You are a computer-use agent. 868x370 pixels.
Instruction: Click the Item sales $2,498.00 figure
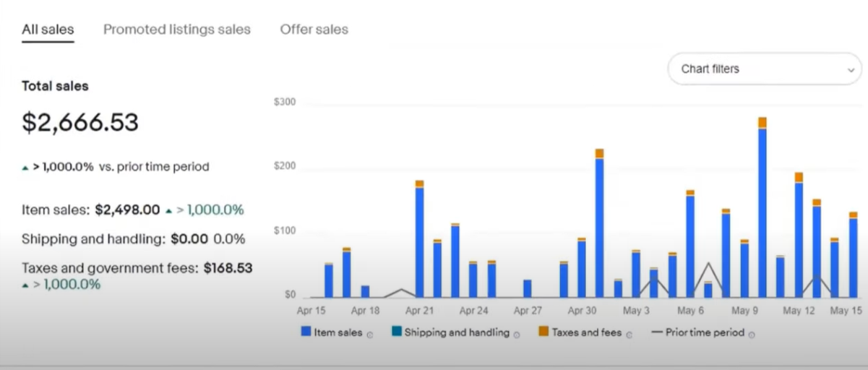127,210
